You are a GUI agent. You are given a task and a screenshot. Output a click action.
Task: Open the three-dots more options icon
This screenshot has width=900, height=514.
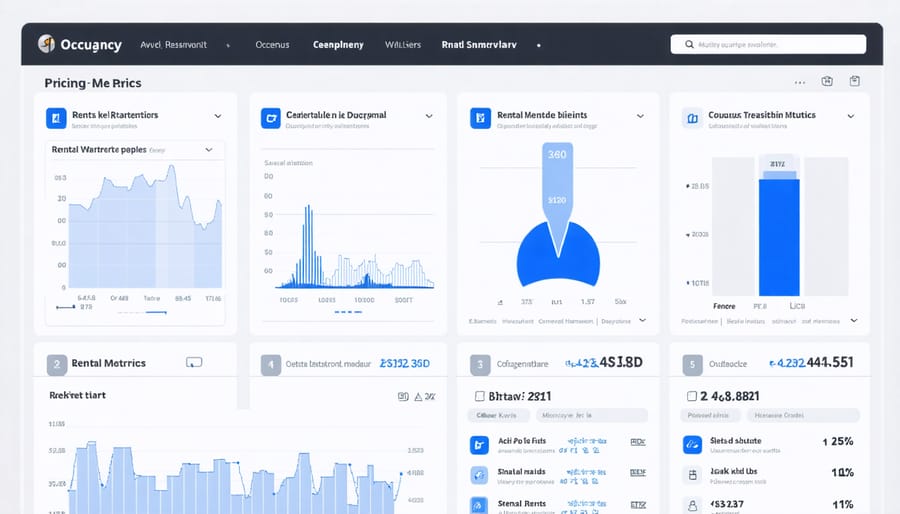click(x=799, y=83)
